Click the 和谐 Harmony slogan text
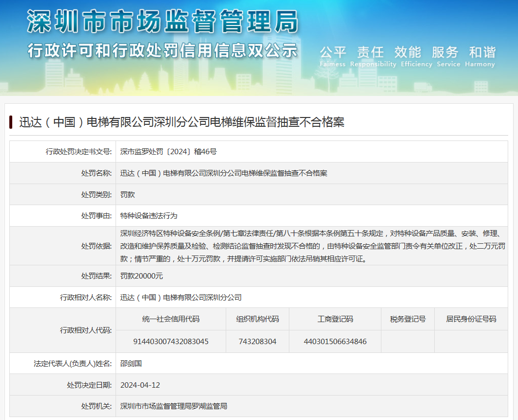 coord(482,57)
